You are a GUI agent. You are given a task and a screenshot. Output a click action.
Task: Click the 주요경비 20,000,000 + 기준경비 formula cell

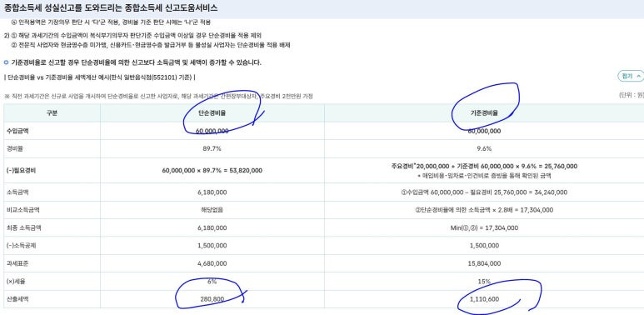coord(484,167)
